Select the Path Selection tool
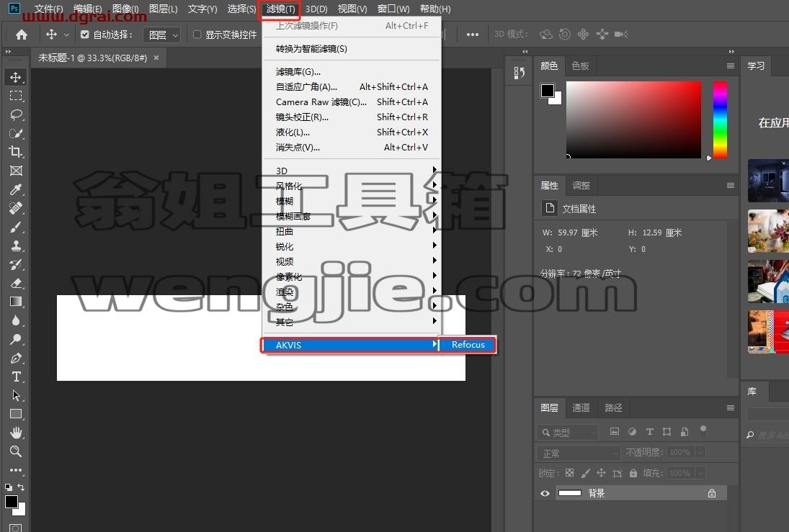This screenshot has height=532, width=789. pos(16,395)
